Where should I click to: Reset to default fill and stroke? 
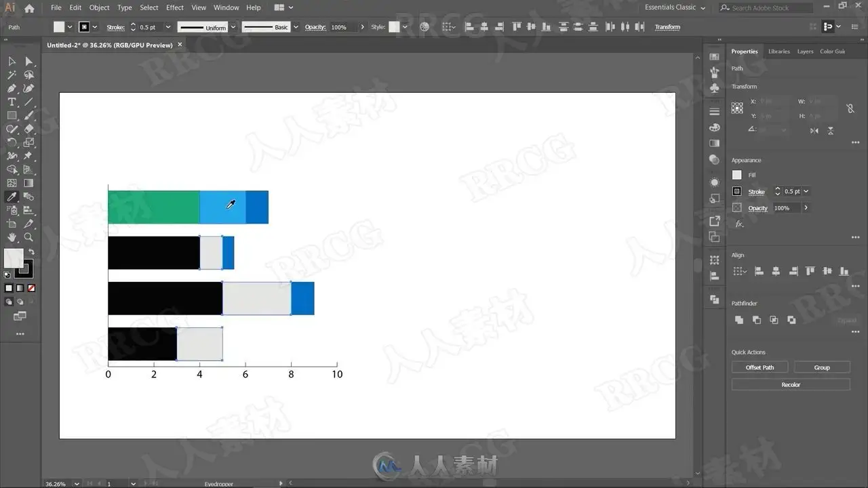7,274
